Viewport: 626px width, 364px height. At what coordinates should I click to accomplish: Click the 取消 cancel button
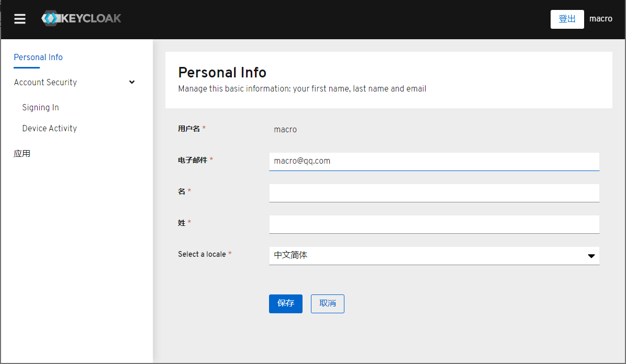click(327, 304)
